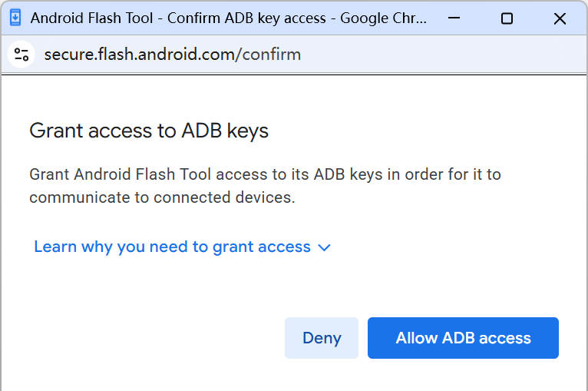Click the secure.flash.android.com address text
The image size is (588, 391).
pyautogui.click(x=140, y=54)
